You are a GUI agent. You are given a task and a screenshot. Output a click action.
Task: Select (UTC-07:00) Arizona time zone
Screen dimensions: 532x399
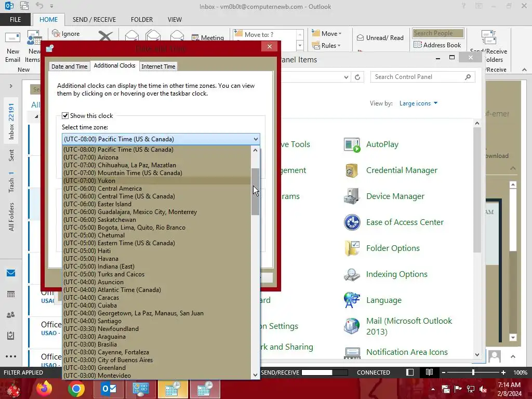[x=157, y=157]
